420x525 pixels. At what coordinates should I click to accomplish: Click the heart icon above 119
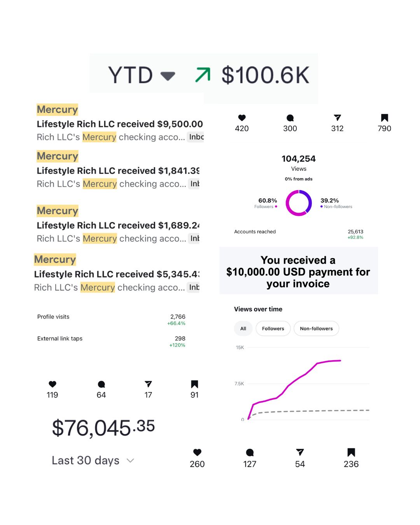(x=52, y=384)
